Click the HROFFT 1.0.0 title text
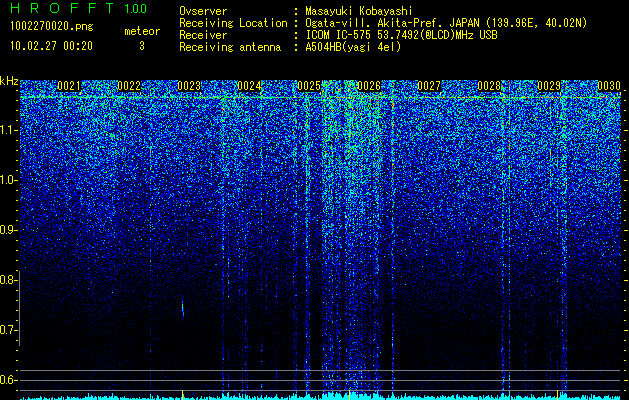The width and height of the screenshot is (629, 400). [79, 8]
